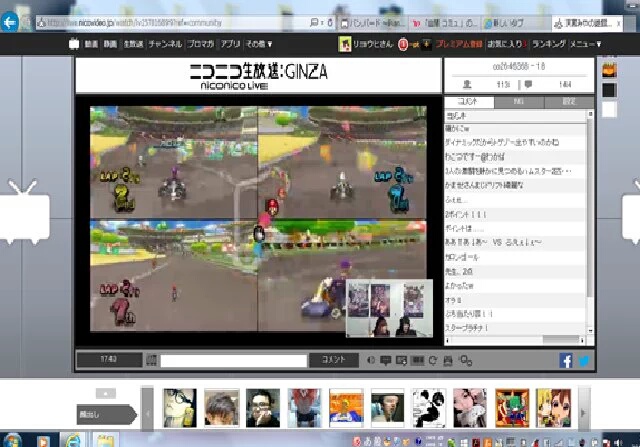
Task: Select the comment row よかったw
Action: pos(516,286)
